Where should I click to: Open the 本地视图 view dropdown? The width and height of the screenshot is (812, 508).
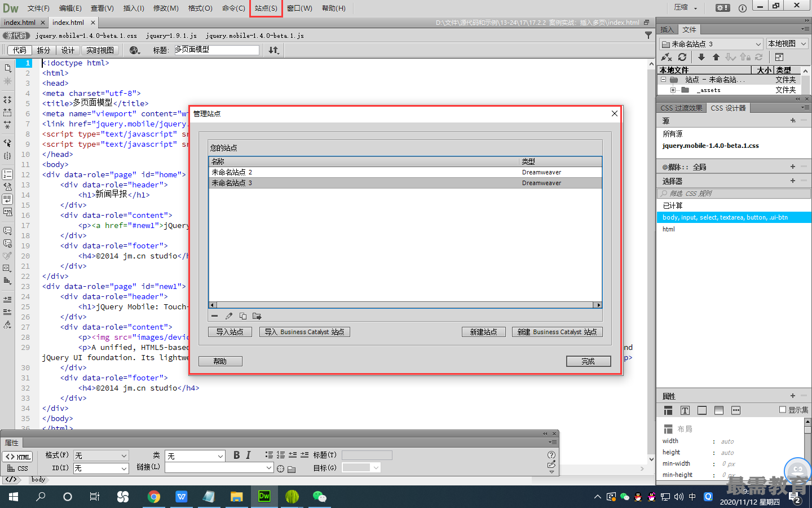[787, 43]
